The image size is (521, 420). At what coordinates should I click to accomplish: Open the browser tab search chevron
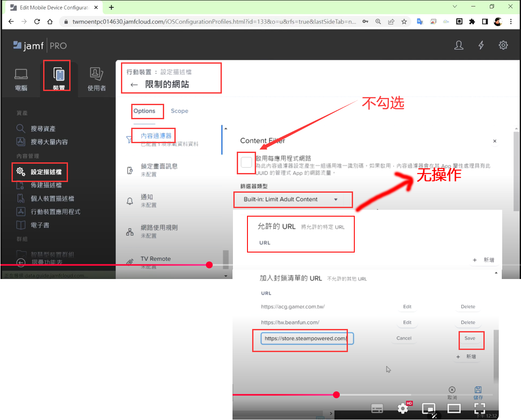click(455, 6)
